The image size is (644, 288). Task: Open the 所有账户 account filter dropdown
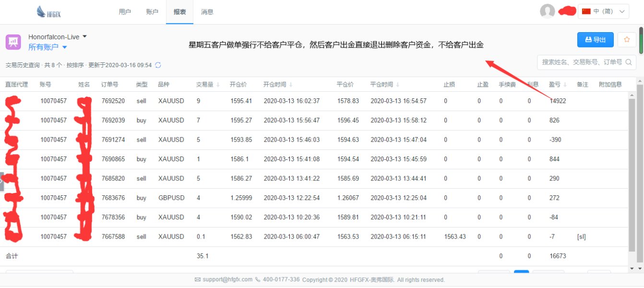tap(64, 47)
